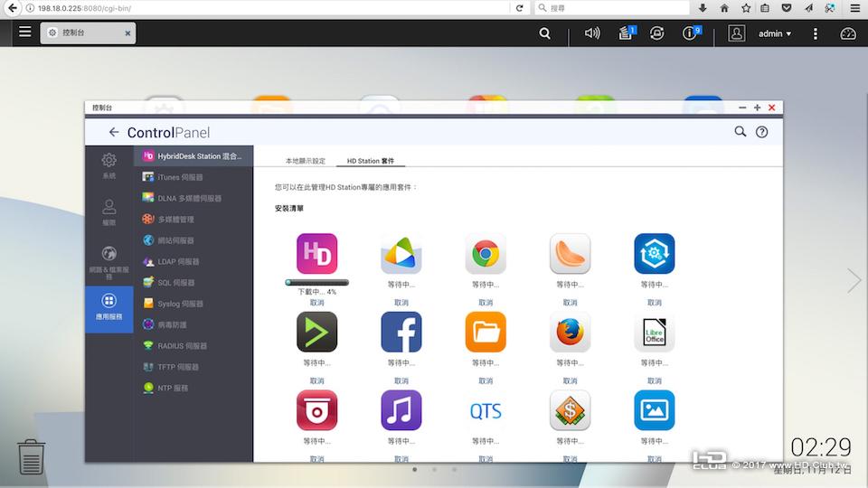Screen dimensions: 868x488
Task: Click the HD Station app icon
Action: click(x=316, y=253)
